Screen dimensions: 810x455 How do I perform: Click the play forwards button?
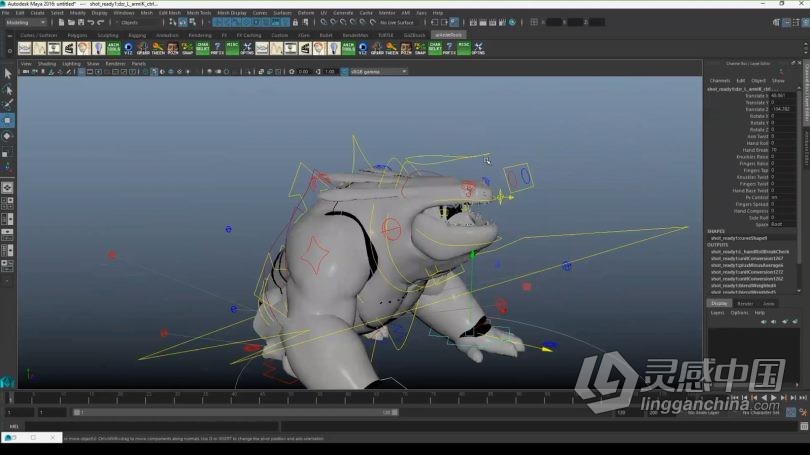[x=773, y=398]
